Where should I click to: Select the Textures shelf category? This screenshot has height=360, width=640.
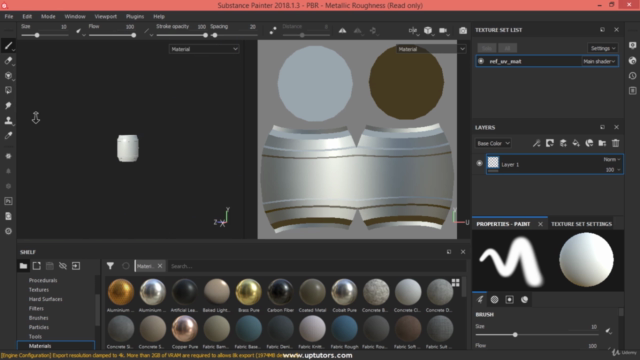click(x=39, y=290)
